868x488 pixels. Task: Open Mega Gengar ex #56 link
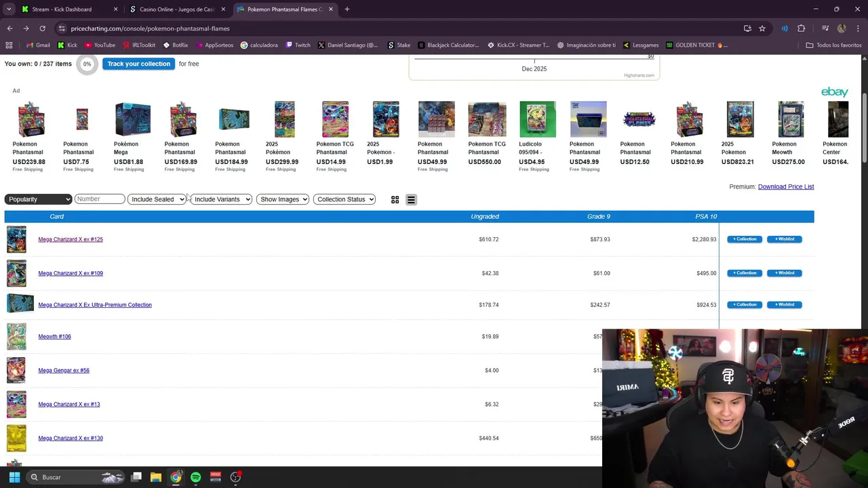[x=64, y=370]
